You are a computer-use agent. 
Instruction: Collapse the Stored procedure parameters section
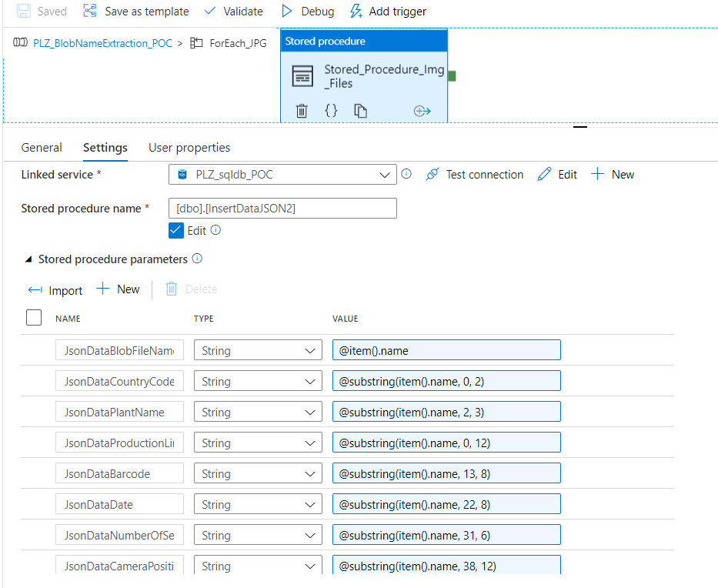28,259
